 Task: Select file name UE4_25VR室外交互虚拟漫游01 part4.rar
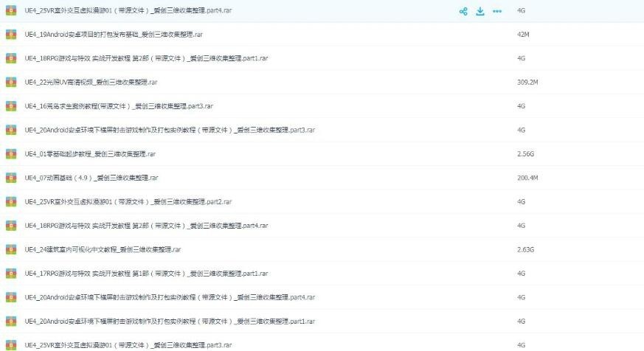coord(128,10)
